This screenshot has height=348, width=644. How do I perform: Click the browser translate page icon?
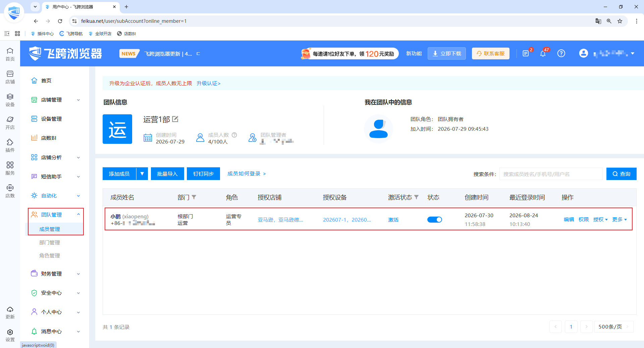598,21
